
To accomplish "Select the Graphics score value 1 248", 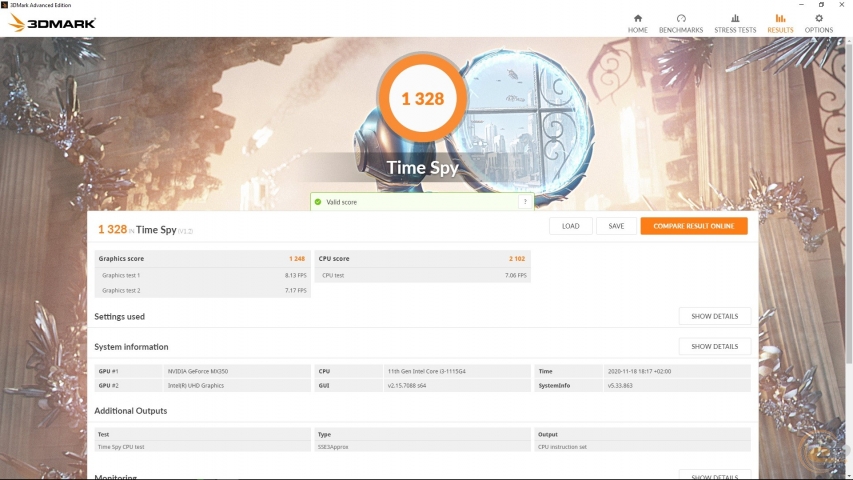I will click(x=297, y=259).
